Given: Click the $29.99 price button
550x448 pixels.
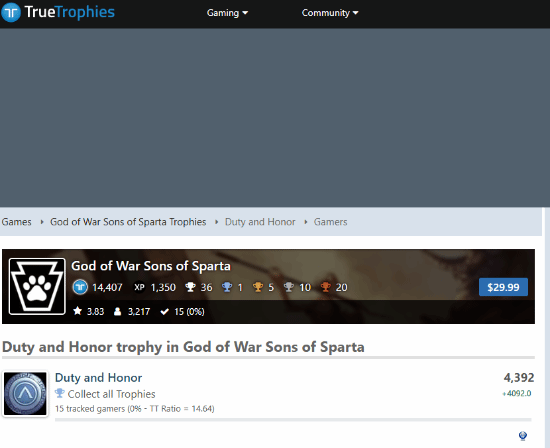Looking at the screenshot, I should 503,287.
